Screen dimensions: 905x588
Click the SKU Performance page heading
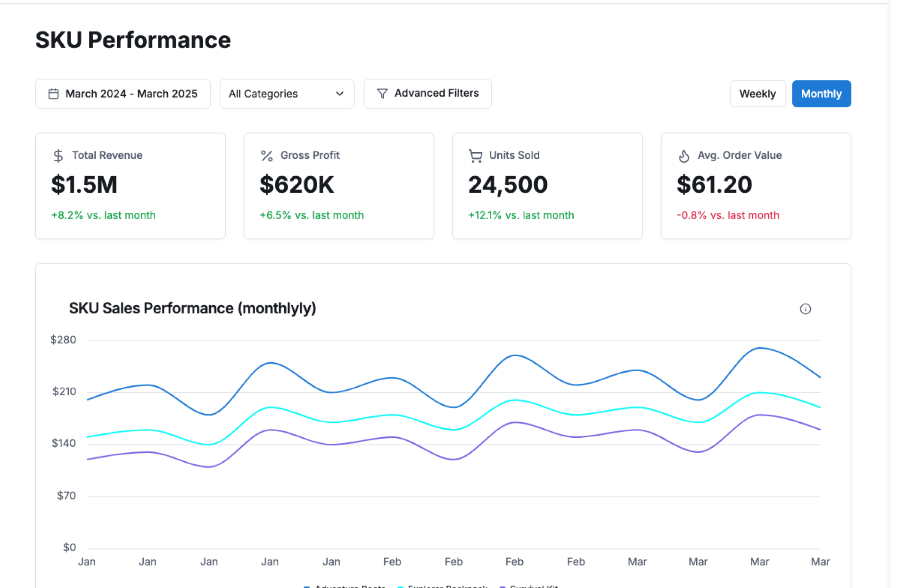click(133, 40)
